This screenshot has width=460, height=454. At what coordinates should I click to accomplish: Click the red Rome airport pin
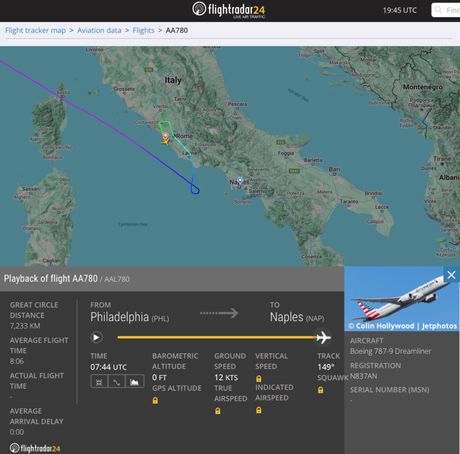[166, 136]
